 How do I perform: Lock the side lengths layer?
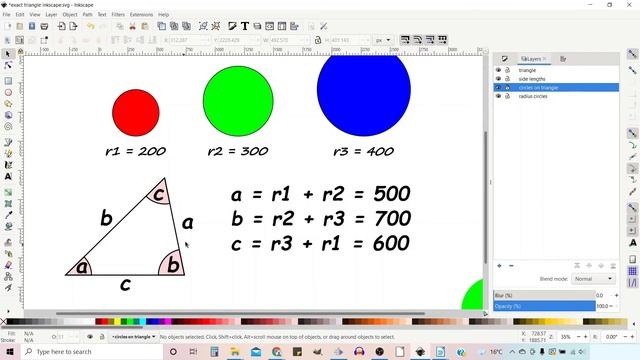[x=507, y=79]
